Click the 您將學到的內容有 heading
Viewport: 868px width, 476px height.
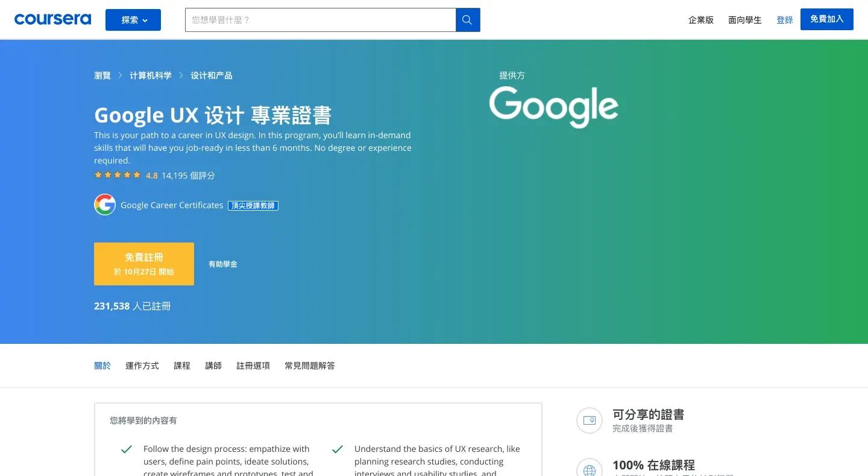[x=143, y=420]
